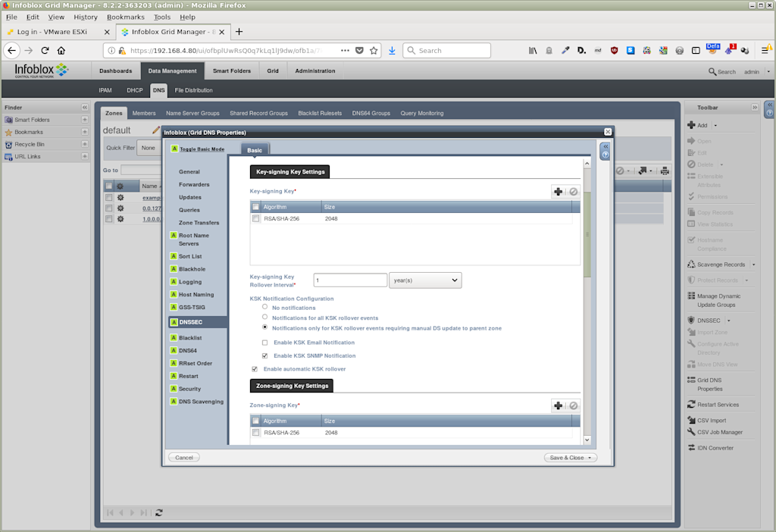
Task: Open CSV Import from Toolbar
Action: [711, 420]
